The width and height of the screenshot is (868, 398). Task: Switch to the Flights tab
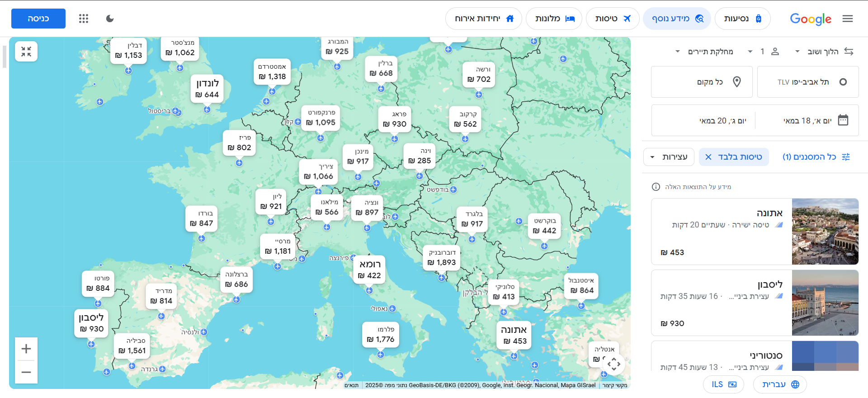click(613, 19)
